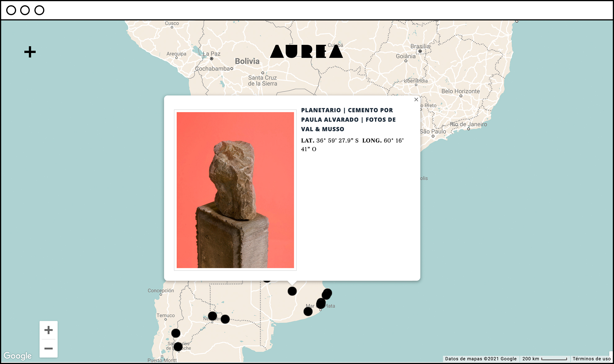Close the Planetario info popup
The height and width of the screenshot is (364, 614).
pos(416,100)
